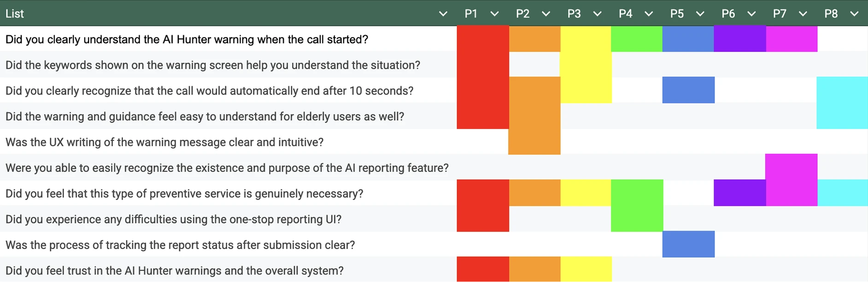Open the P7 column filter dropdown
The width and height of the screenshot is (868, 282).
(803, 14)
